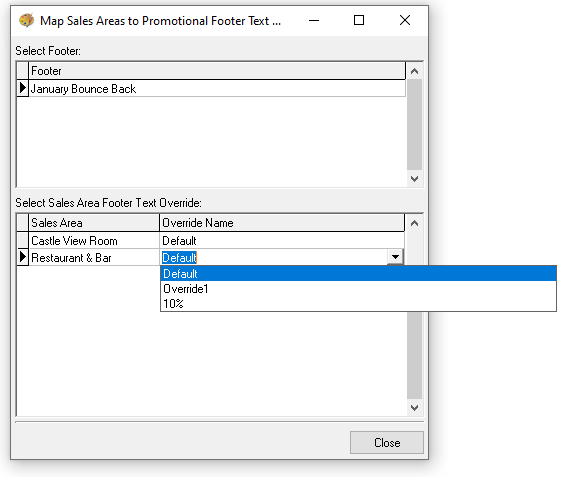The width and height of the screenshot is (565, 477).
Task: Click the Close button
Action: (x=387, y=442)
